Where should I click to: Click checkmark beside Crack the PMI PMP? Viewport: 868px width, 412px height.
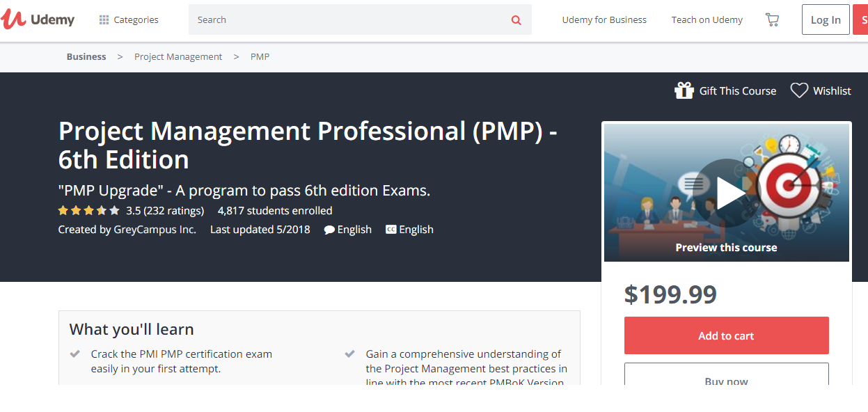(75, 354)
